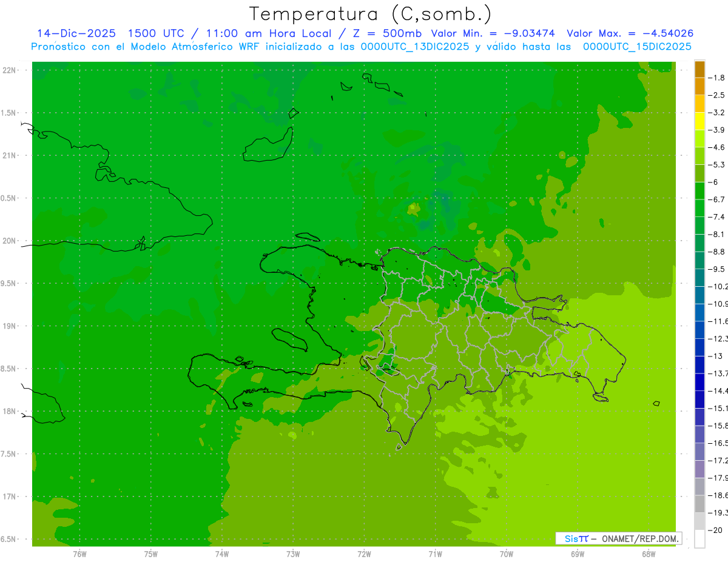Click the yellow swatch between -3.2 and -3.9

(699, 121)
